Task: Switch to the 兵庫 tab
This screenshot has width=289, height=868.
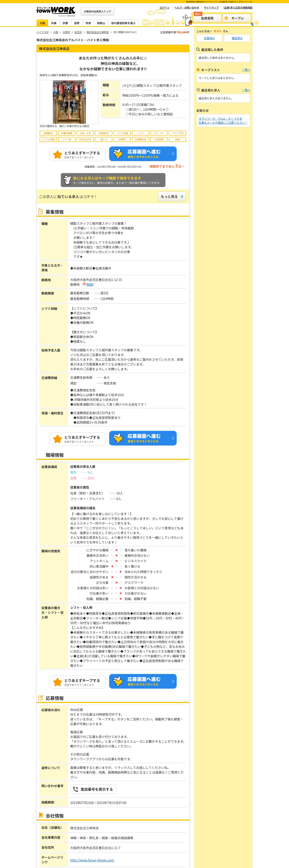Action: [54, 23]
